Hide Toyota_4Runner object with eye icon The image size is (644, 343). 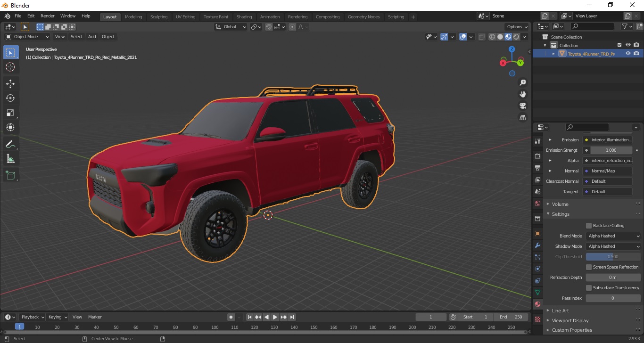coord(628,54)
